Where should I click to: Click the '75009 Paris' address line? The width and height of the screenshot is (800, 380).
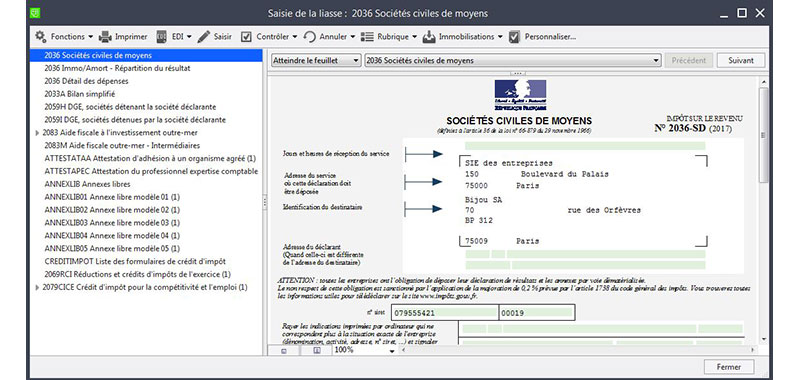502,241
